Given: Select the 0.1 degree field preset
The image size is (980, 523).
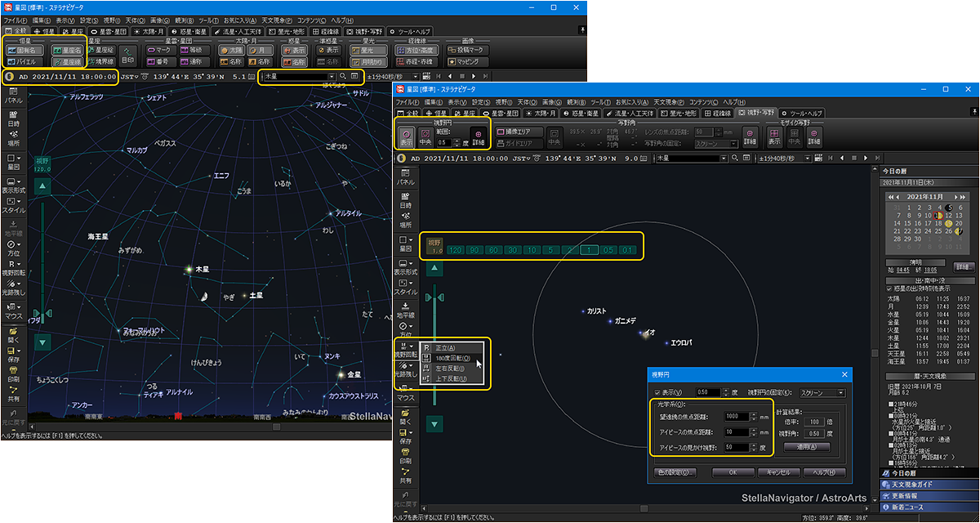Looking at the screenshot, I should coord(626,250).
